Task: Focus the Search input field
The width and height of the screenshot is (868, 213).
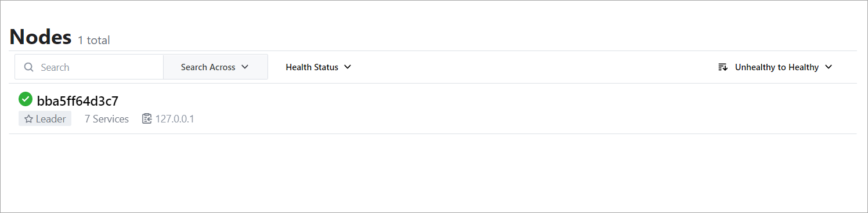Action: point(89,67)
